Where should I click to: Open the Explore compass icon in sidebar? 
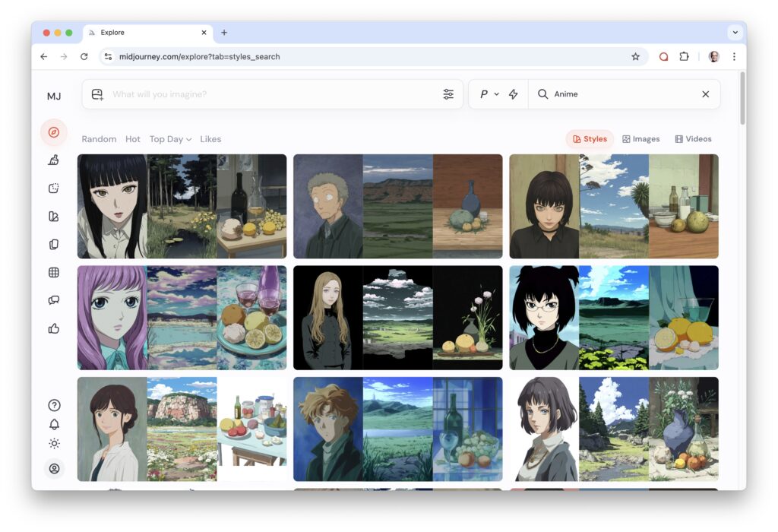53,132
